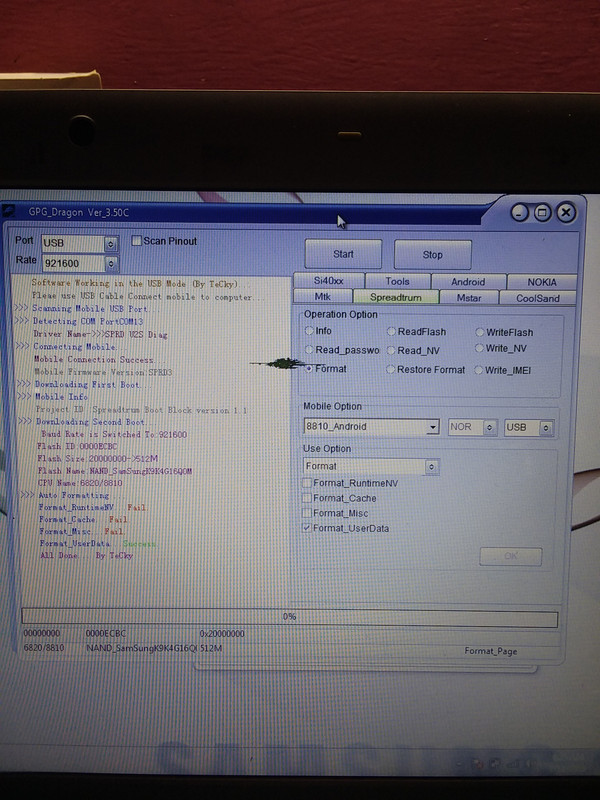The width and height of the screenshot is (600, 800).
Task: Click status bar entry Format_Page
Action: point(490,651)
